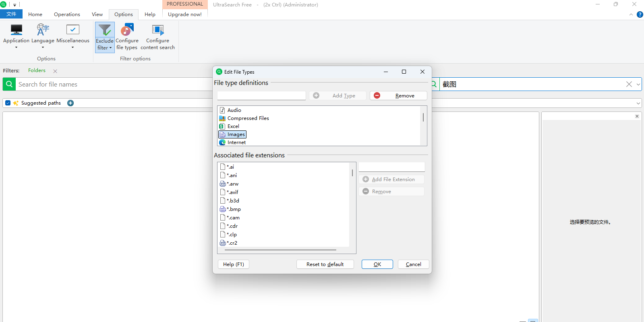The width and height of the screenshot is (644, 322).
Task: Open the Exclude filter funnel icon
Action: pos(105,30)
